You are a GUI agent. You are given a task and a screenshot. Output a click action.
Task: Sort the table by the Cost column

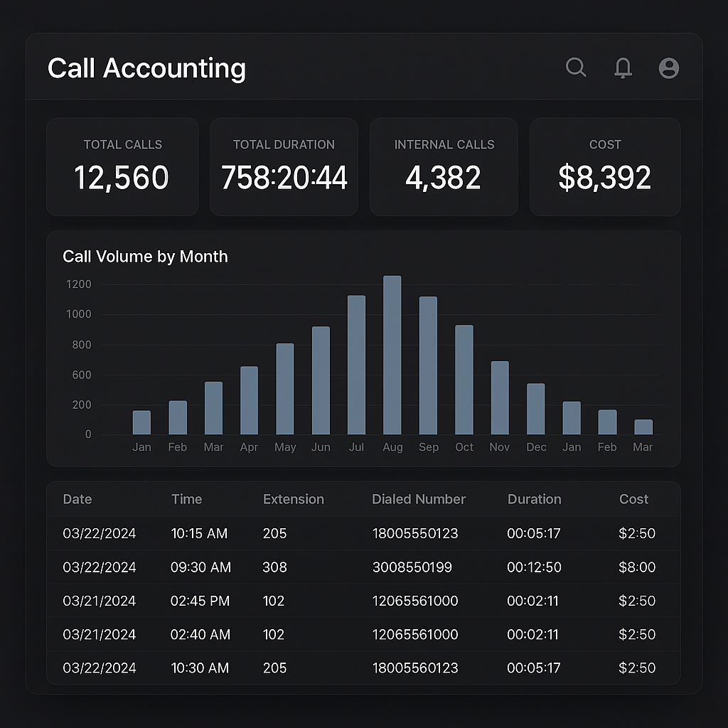point(633,499)
